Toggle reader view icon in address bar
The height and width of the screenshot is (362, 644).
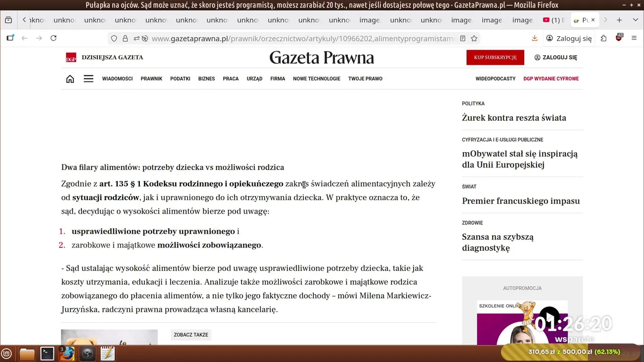pos(463,38)
